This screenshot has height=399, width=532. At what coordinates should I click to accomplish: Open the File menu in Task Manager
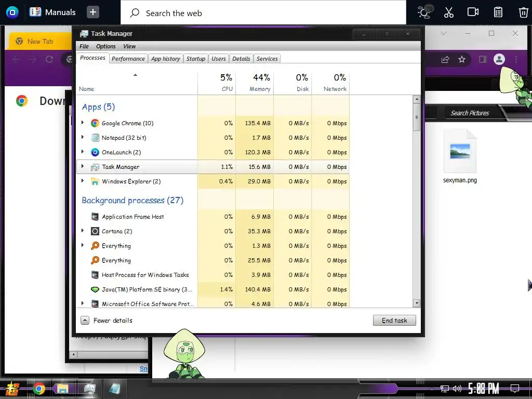(x=84, y=46)
